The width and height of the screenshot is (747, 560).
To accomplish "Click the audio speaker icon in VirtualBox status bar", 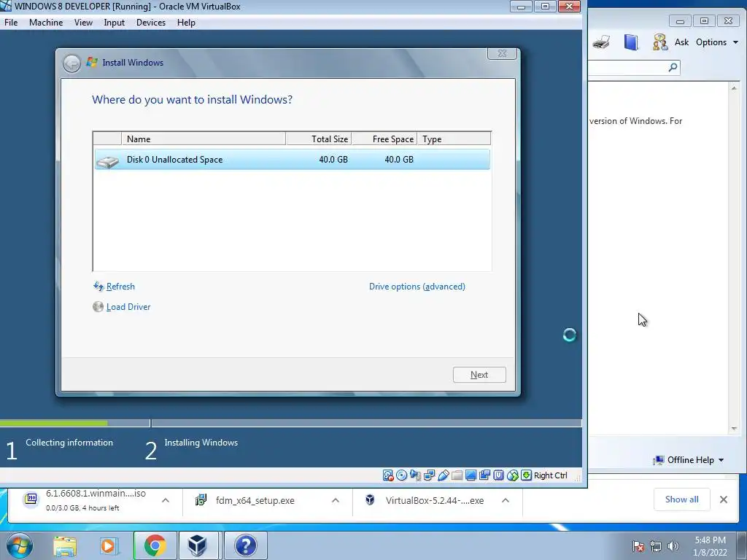I will (415, 475).
